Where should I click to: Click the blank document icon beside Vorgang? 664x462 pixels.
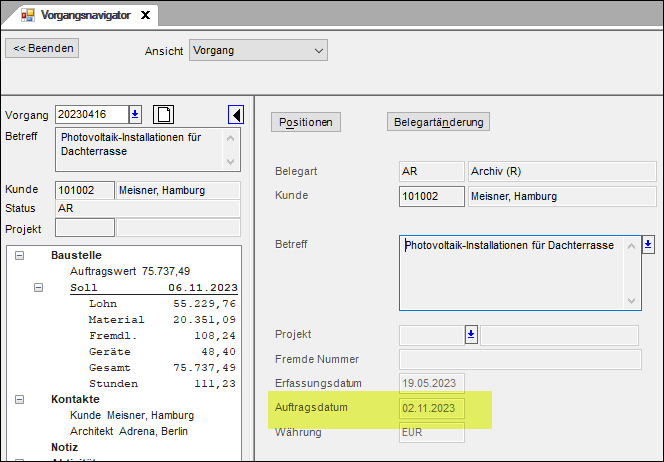[x=166, y=114]
